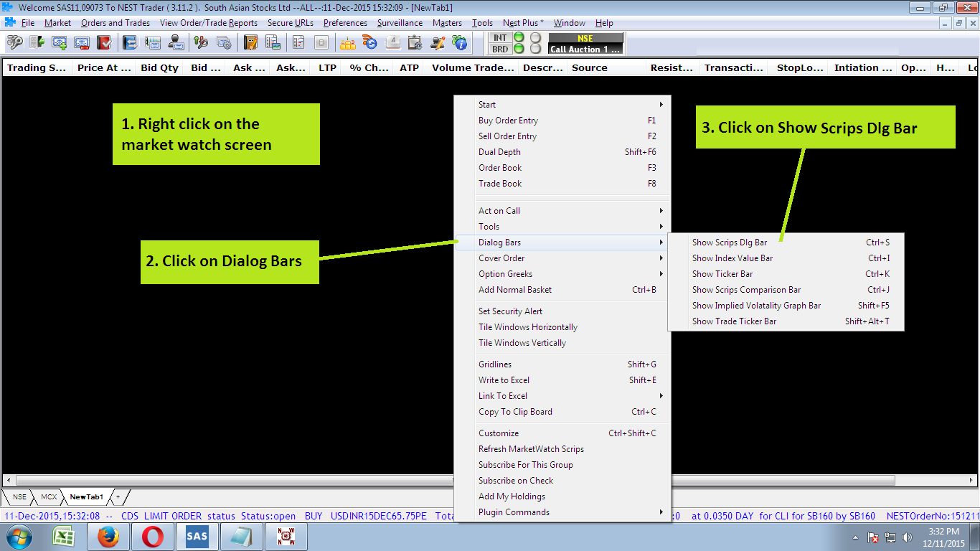980x551 pixels.
Task: Select Show Scripts Comparison Bar
Action: tap(786, 290)
